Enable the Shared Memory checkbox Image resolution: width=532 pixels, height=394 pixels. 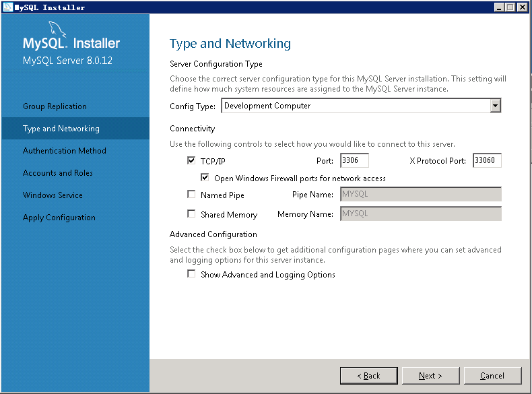191,214
